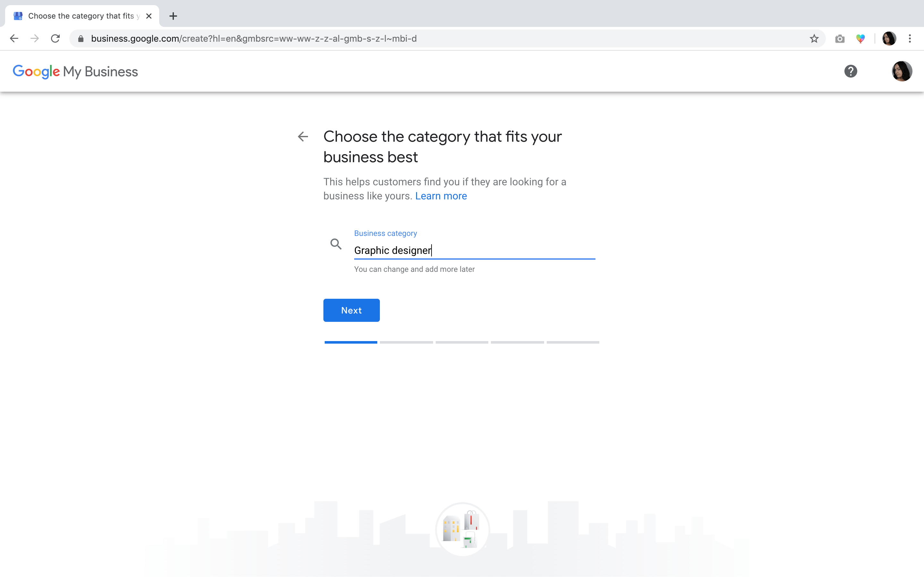Click the colorful heart extension icon
This screenshot has width=924, height=577.
(x=860, y=38)
